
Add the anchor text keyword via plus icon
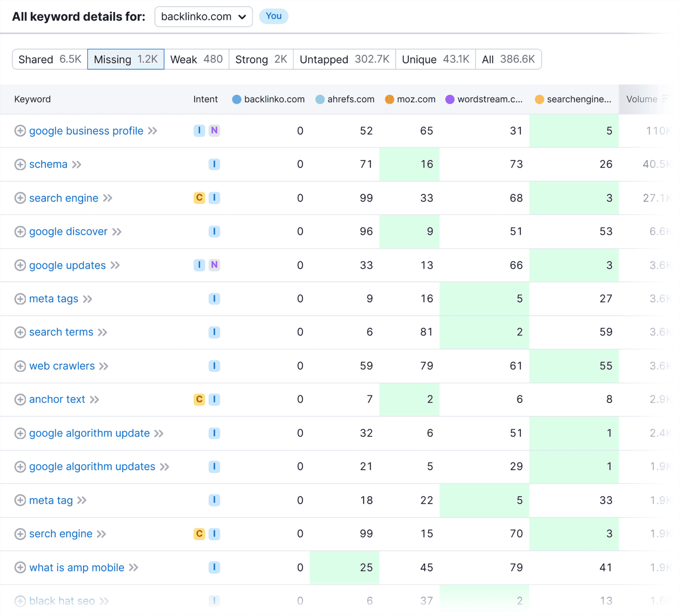tap(20, 399)
